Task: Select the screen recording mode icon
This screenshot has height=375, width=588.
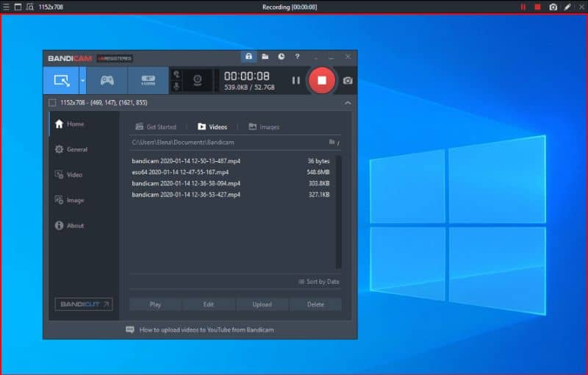Action: point(61,80)
